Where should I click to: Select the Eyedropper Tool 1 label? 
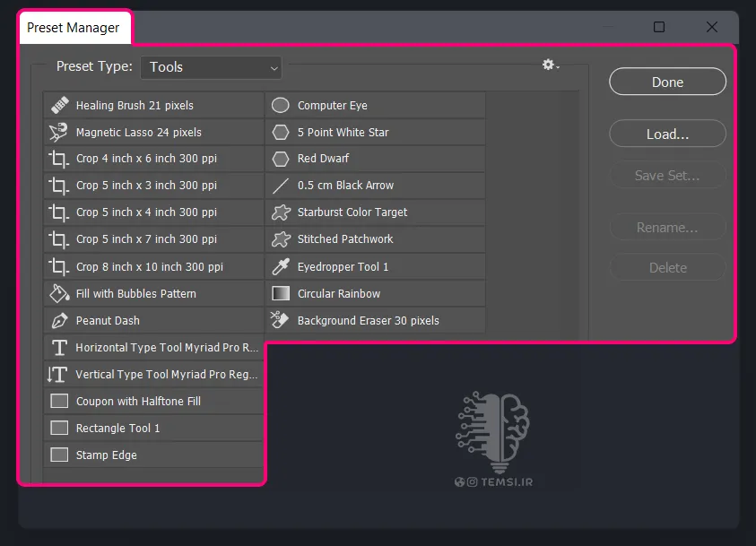click(x=343, y=266)
